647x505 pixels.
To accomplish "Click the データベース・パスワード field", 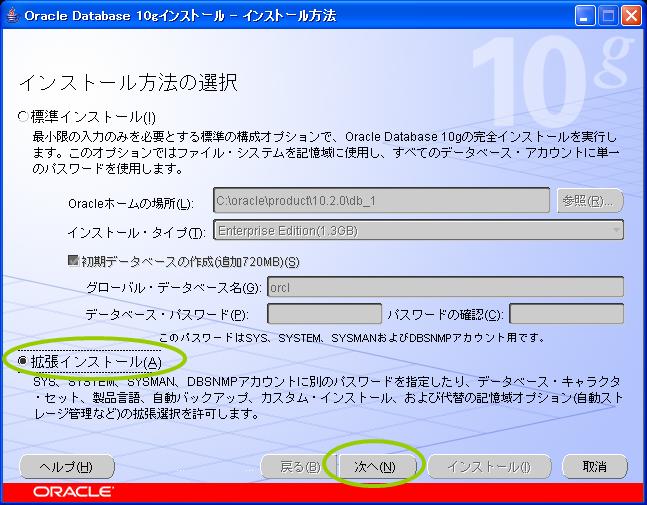I will pos(324,314).
